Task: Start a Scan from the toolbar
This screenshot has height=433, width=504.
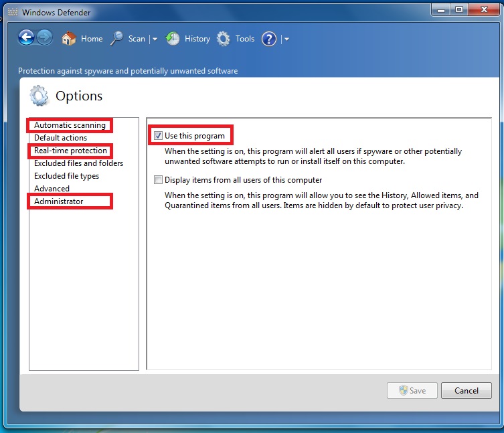Action: pos(137,39)
